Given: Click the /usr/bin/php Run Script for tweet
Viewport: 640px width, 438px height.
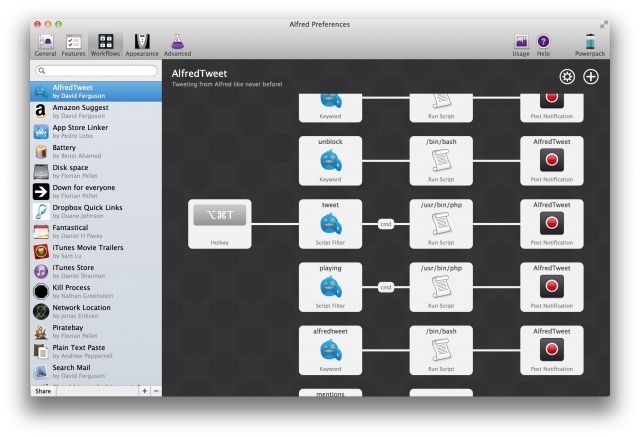Looking at the screenshot, I should coord(441,223).
